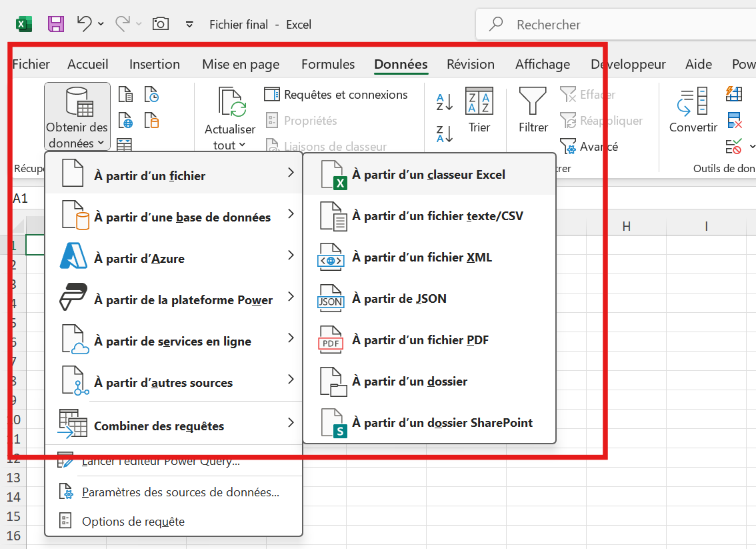Click the from-web icon with a globe
The image size is (756, 549).
coord(126,121)
